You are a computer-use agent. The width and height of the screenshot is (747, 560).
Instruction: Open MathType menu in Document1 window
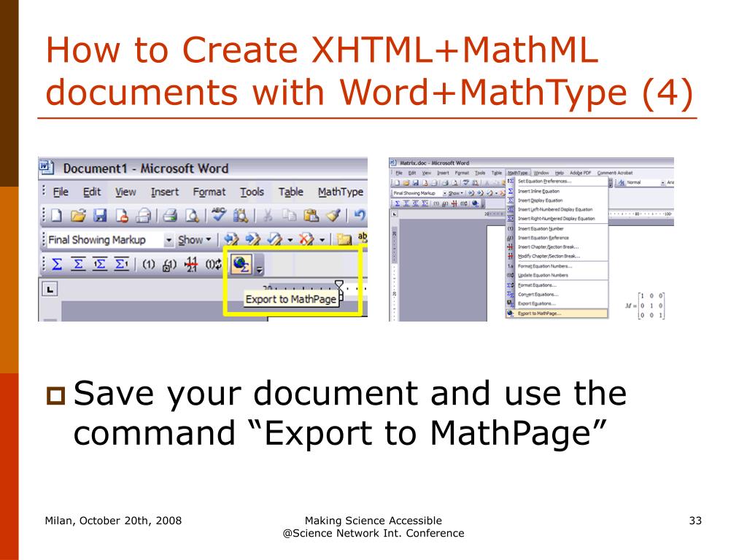click(x=341, y=192)
